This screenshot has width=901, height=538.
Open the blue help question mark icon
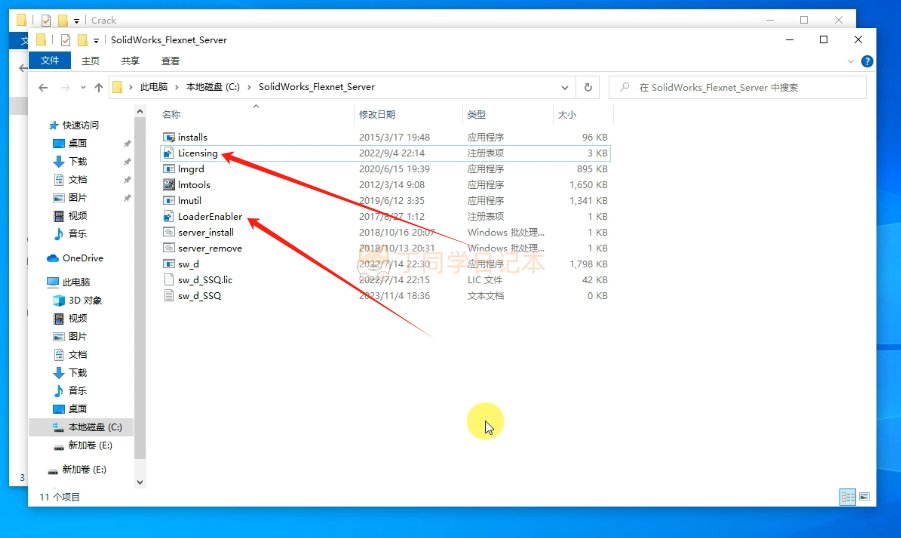click(867, 61)
